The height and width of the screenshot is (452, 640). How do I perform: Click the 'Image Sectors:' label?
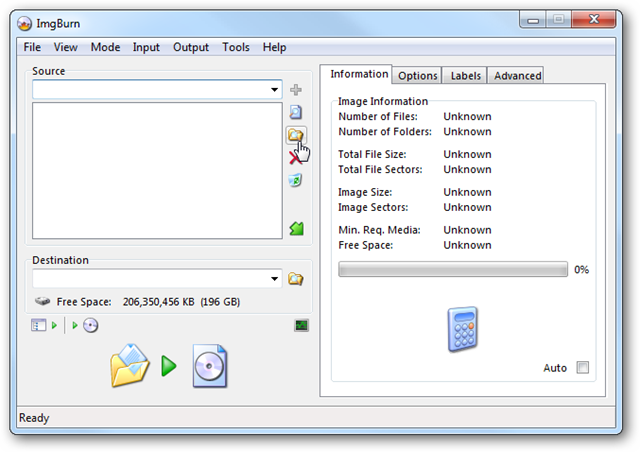(x=373, y=207)
